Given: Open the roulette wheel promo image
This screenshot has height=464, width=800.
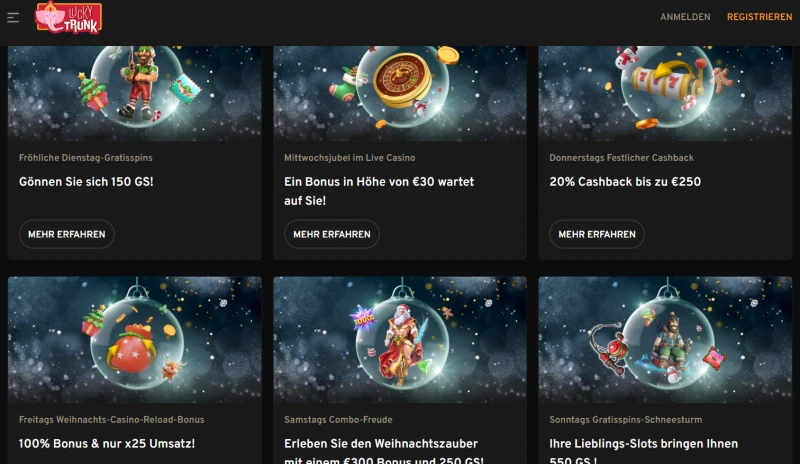Looking at the screenshot, I should pos(400,93).
